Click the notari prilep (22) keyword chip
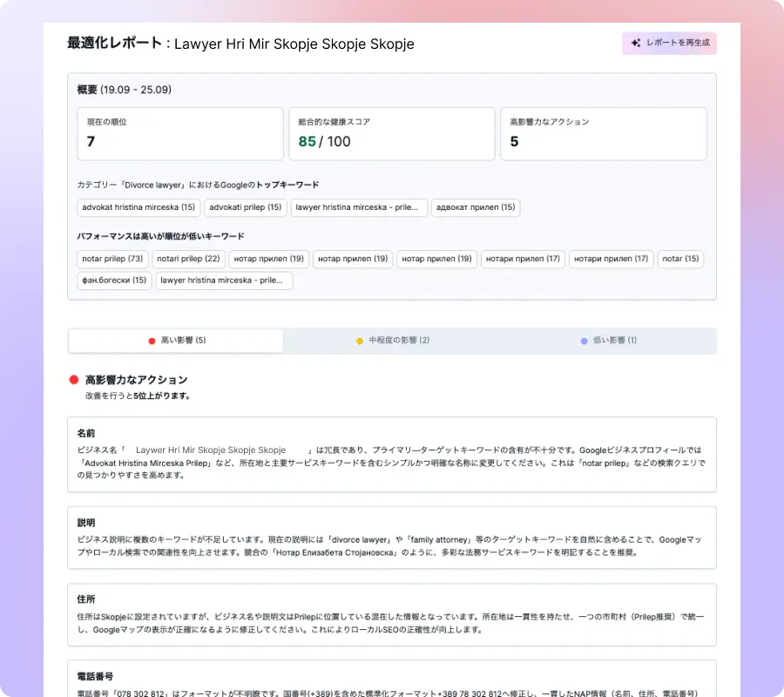Screen dimensions: 784x697 tap(188, 259)
